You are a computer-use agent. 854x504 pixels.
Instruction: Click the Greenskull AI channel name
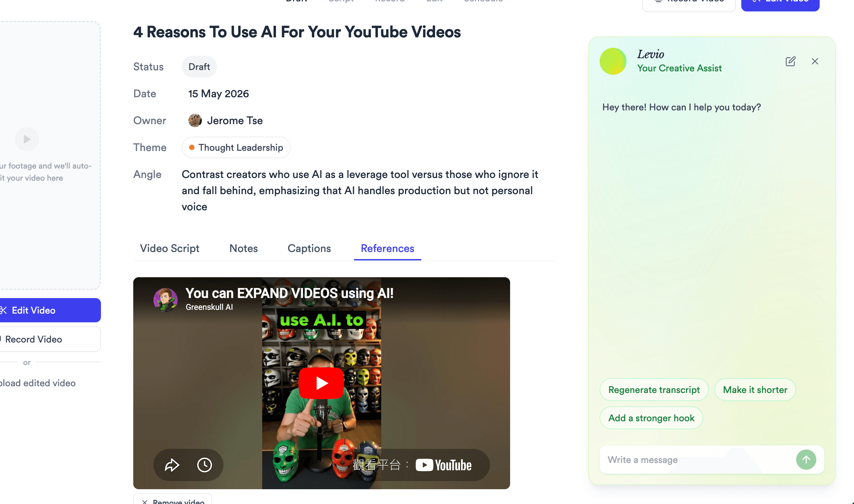pos(209,307)
